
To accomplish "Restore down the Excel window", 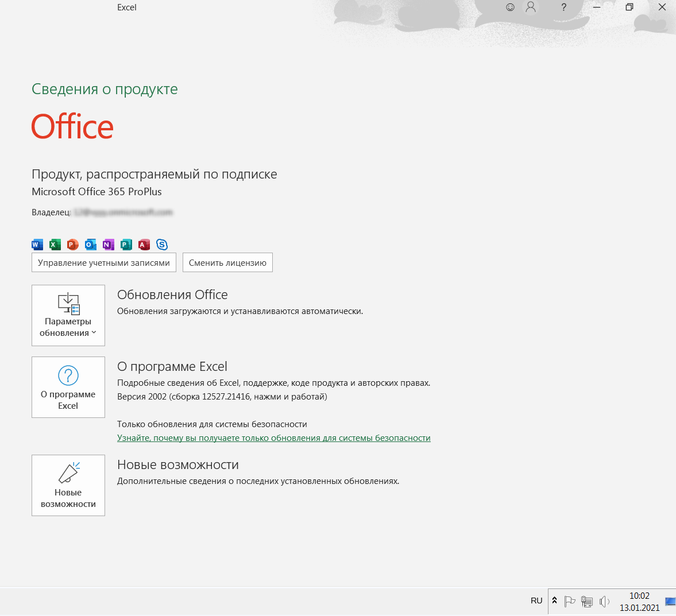I will click(629, 7).
